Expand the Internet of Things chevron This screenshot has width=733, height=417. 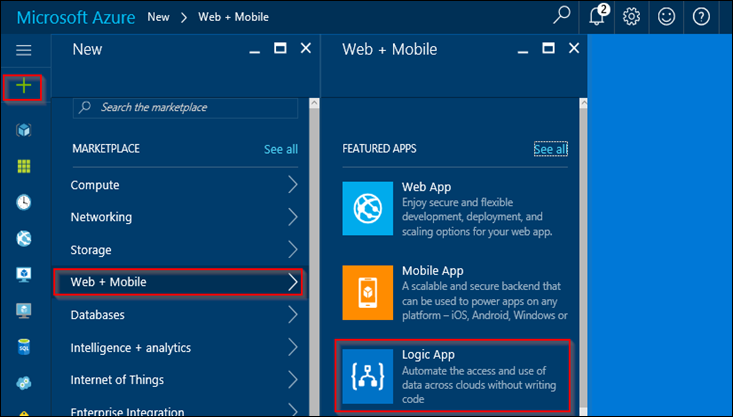pos(293,380)
